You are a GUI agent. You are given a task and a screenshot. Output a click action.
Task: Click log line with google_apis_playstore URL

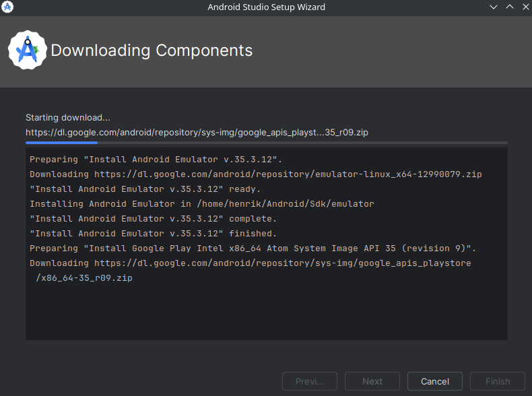(251, 263)
